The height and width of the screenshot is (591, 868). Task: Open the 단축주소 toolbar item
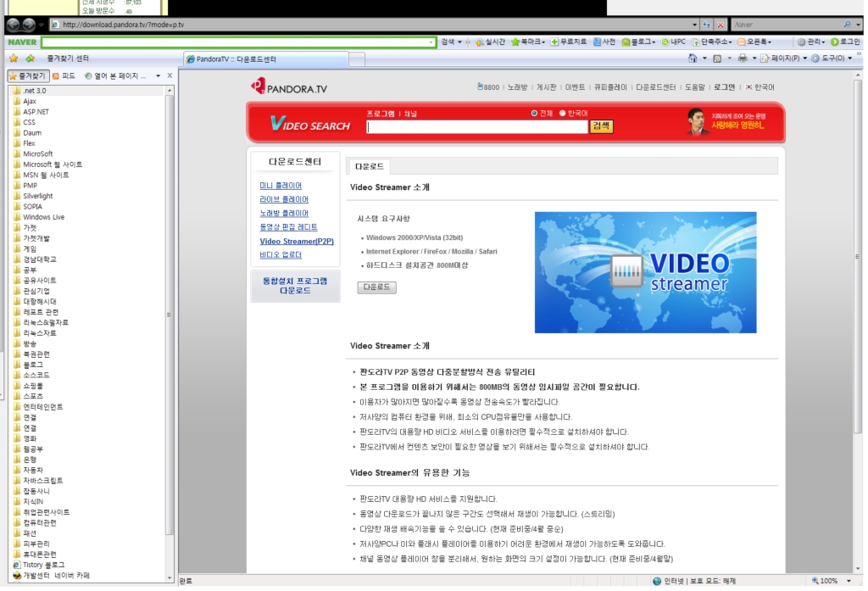point(711,42)
